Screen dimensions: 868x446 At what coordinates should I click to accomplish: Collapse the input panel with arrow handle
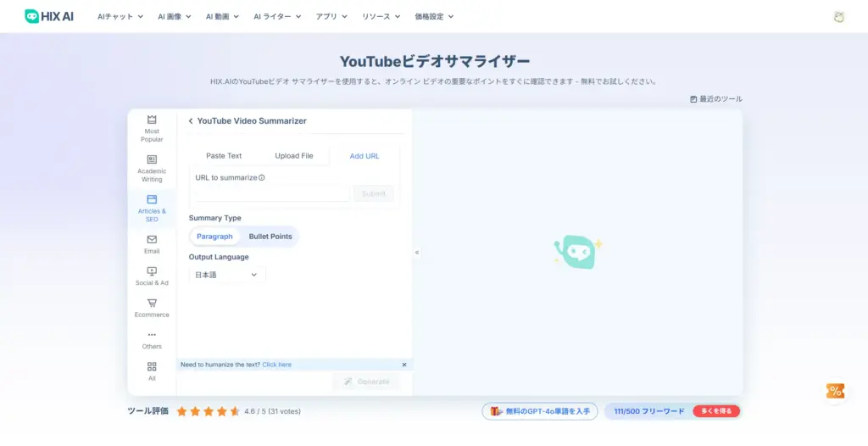click(417, 253)
